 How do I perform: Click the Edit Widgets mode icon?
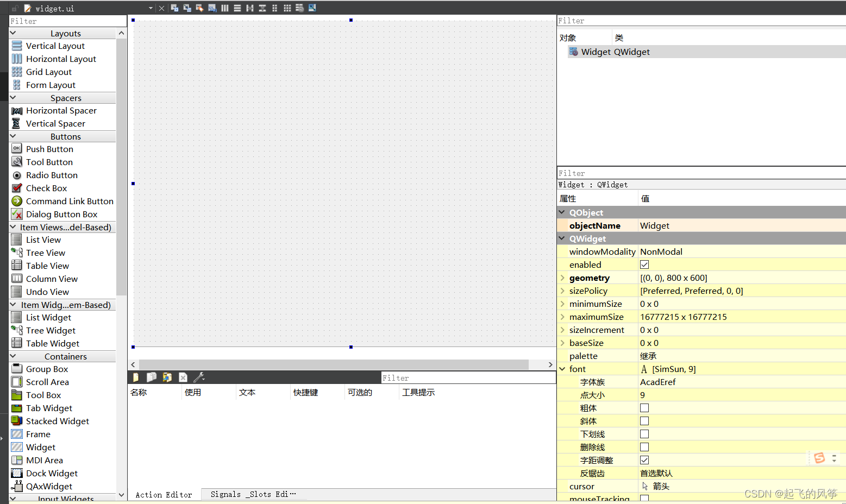[174, 8]
